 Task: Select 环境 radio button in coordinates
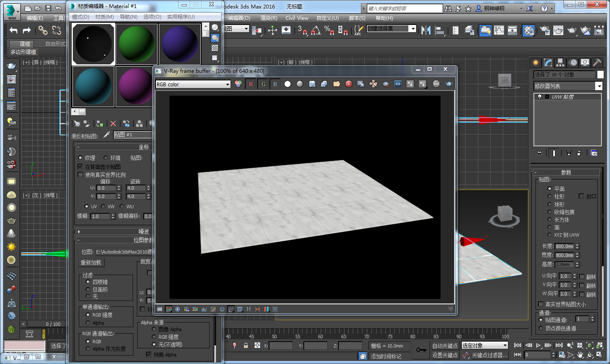pos(106,157)
